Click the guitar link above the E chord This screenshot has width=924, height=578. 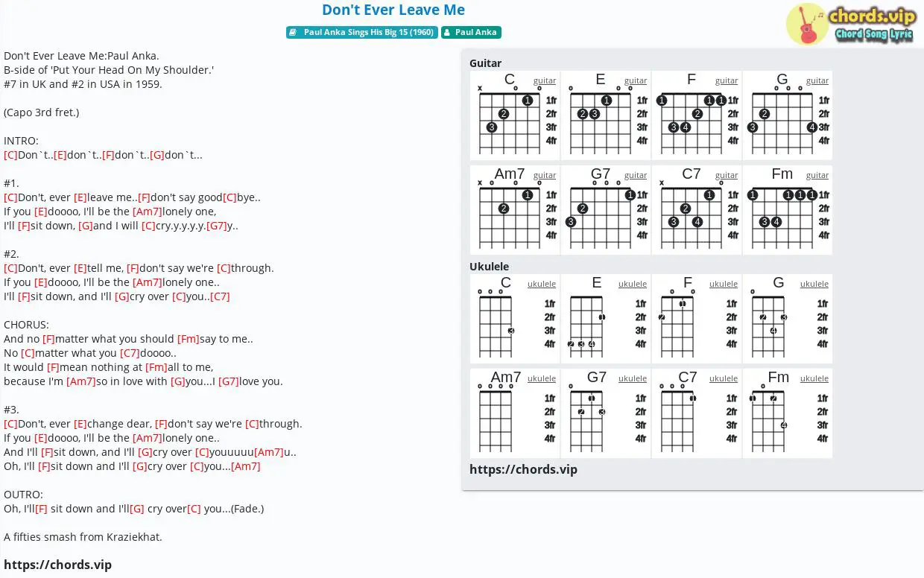click(636, 80)
